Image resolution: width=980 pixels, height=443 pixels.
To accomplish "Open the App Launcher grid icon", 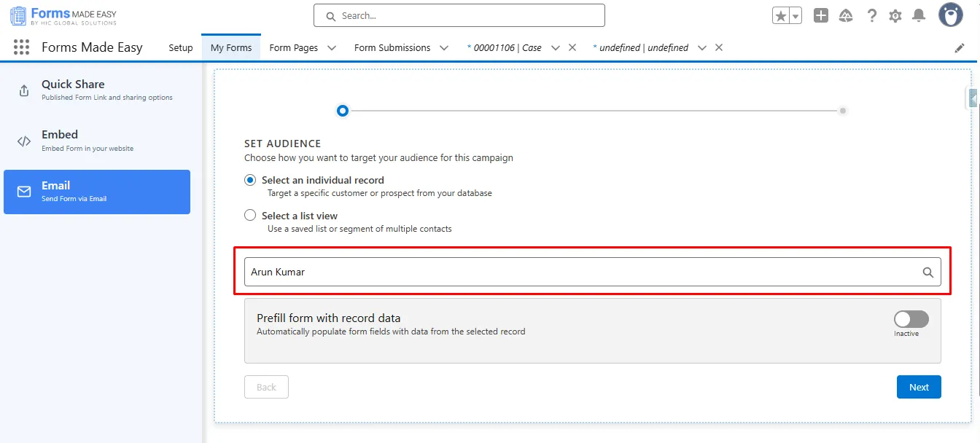I will [x=22, y=47].
